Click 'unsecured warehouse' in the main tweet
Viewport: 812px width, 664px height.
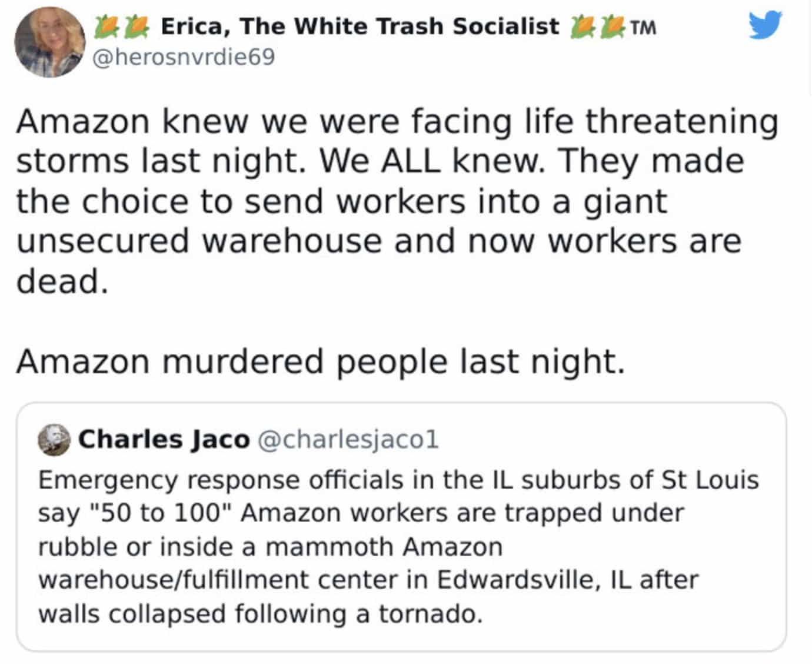tap(199, 241)
